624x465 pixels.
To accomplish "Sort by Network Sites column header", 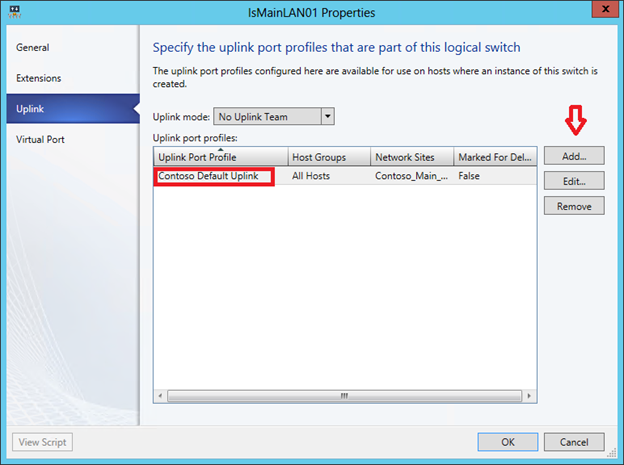I will coord(412,157).
